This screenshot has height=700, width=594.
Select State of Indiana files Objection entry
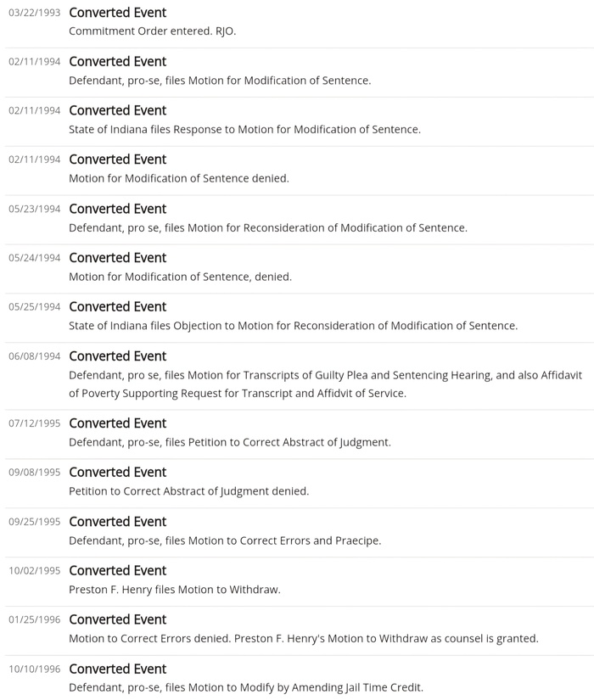click(293, 326)
